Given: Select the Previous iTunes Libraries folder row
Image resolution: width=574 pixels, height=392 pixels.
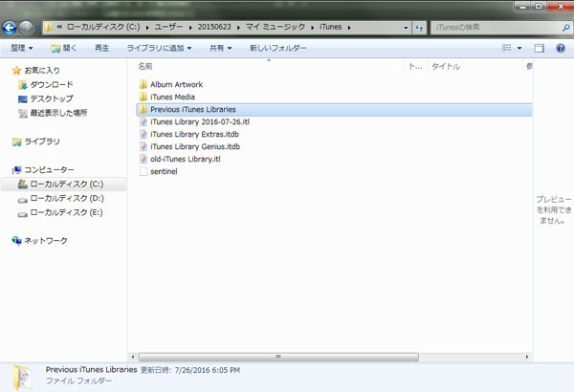Looking at the screenshot, I should tap(334, 109).
